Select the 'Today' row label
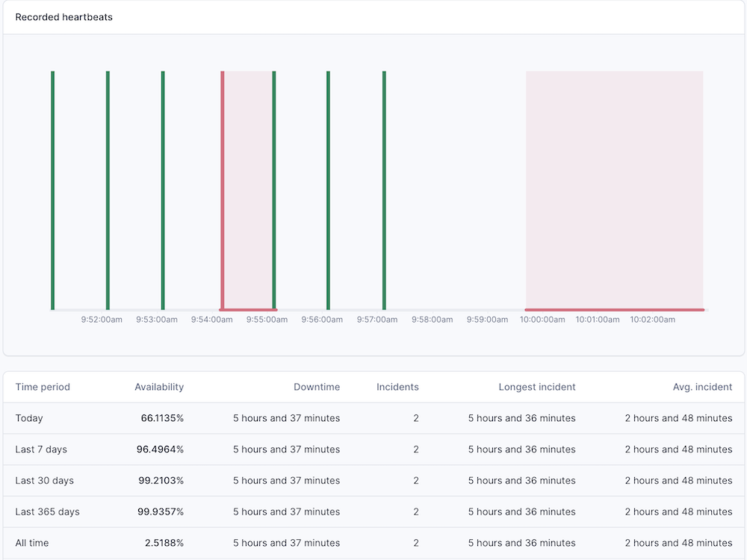The image size is (747, 560). click(x=29, y=418)
